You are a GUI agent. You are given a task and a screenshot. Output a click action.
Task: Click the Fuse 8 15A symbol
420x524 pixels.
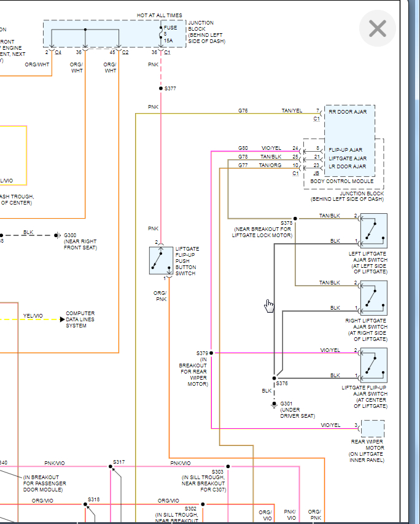tap(161, 34)
